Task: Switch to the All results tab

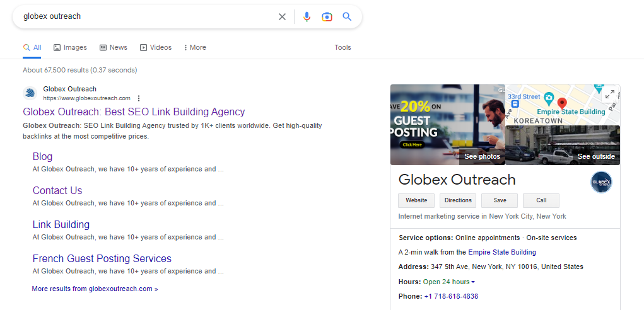Action: [32, 47]
